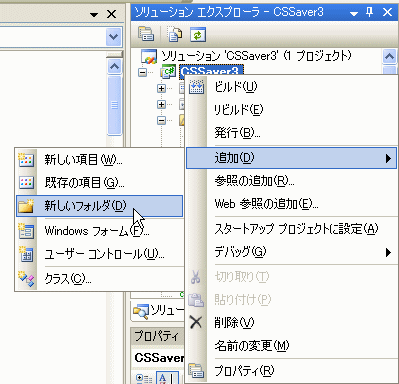Select 既存の項目(G)... in the submenu

99,183
